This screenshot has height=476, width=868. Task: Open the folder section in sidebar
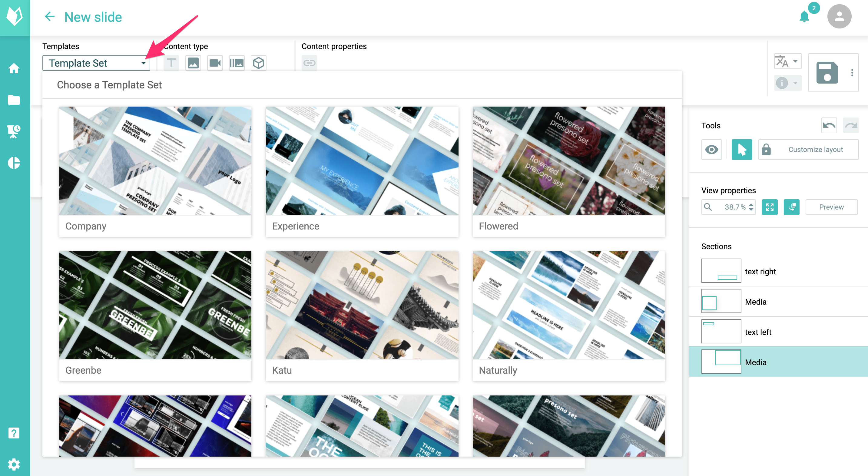pos(14,100)
